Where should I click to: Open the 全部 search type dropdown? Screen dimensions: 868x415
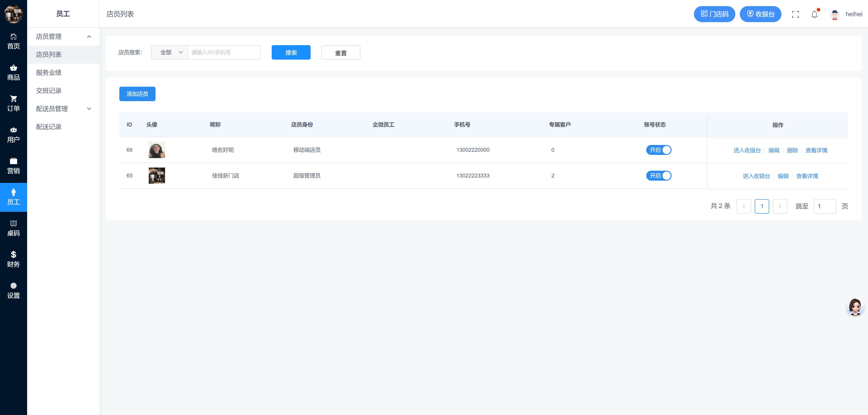pyautogui.click(x=170, y=53)
